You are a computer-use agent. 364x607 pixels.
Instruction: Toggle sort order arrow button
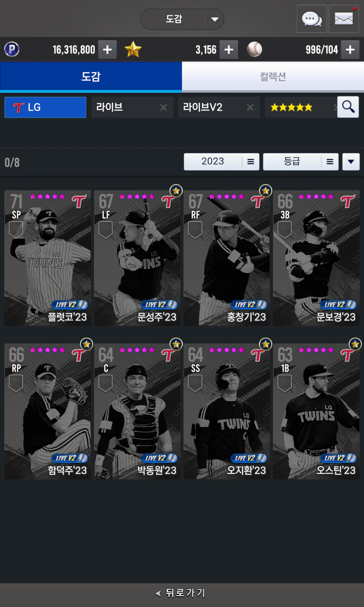click(x=351, y=162)
